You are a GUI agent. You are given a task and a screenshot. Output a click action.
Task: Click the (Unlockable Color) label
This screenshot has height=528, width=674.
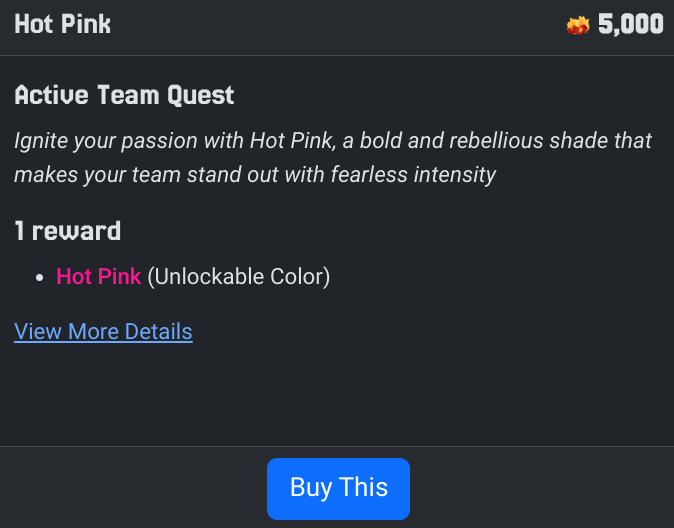(x=238, y=276)
